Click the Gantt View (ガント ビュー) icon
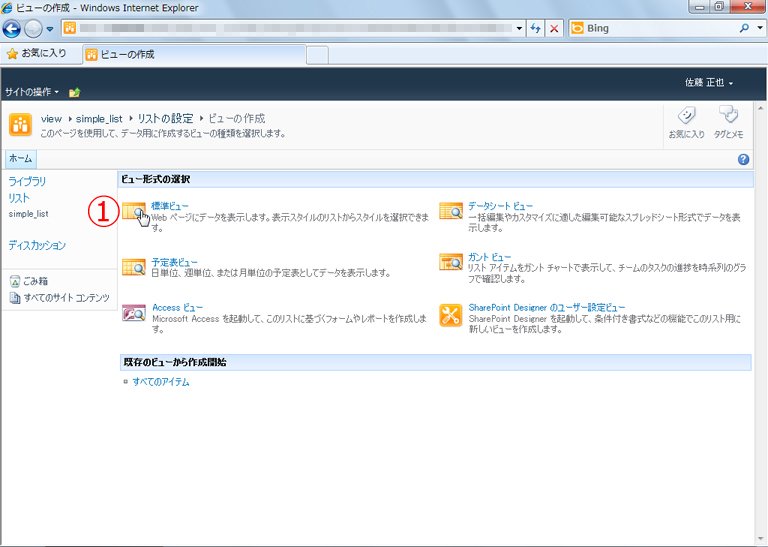 [451, 262]
